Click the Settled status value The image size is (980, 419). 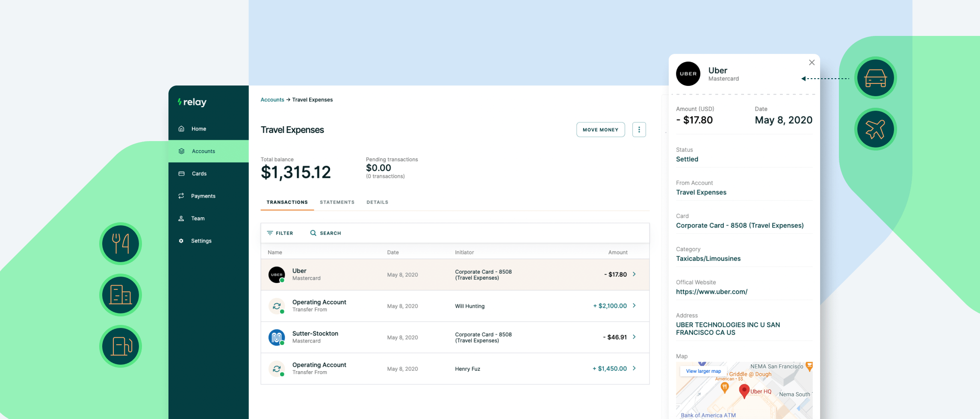click(687, 159)
